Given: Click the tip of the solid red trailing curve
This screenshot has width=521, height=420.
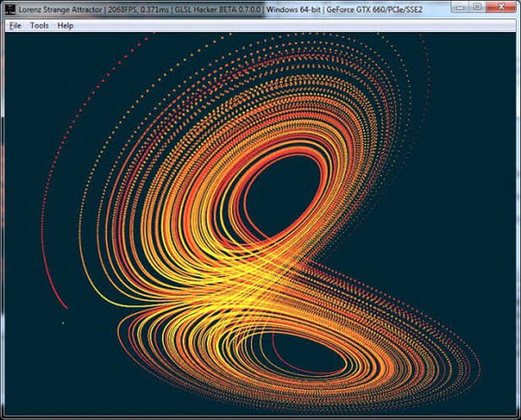Looking at the screenshot, I should pyautogui.click(x=67, y=307).
